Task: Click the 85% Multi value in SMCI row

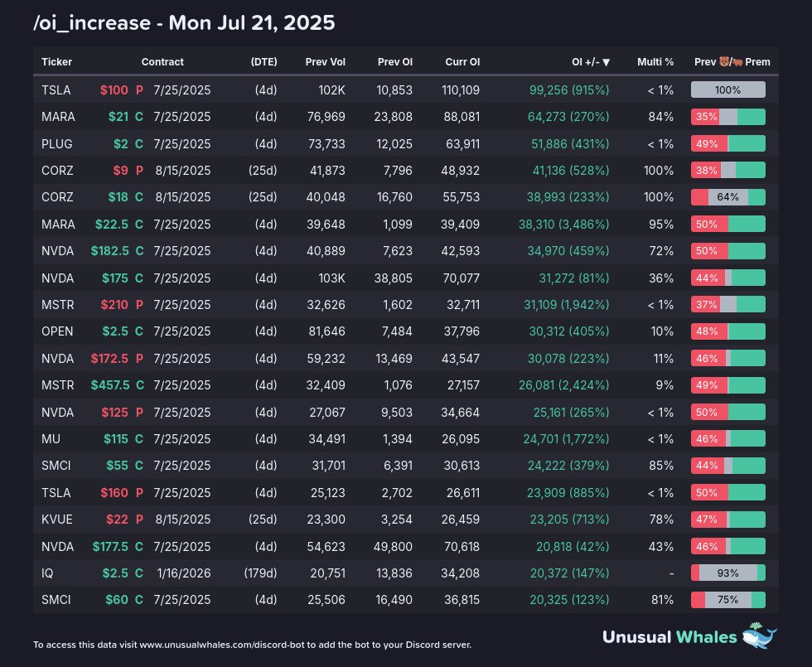Action: pyautogui.click(x=661, y=465)
